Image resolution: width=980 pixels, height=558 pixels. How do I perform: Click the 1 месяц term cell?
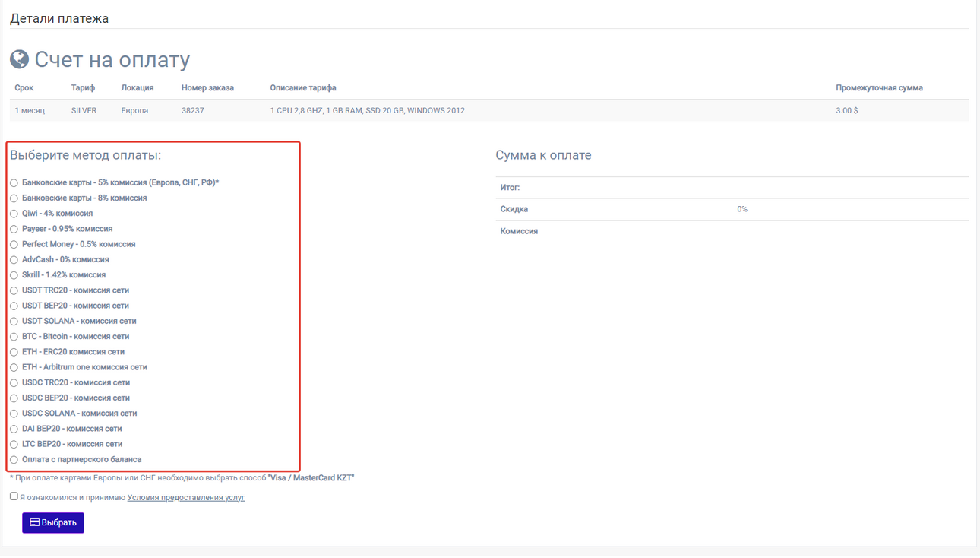tap(30, 111)
